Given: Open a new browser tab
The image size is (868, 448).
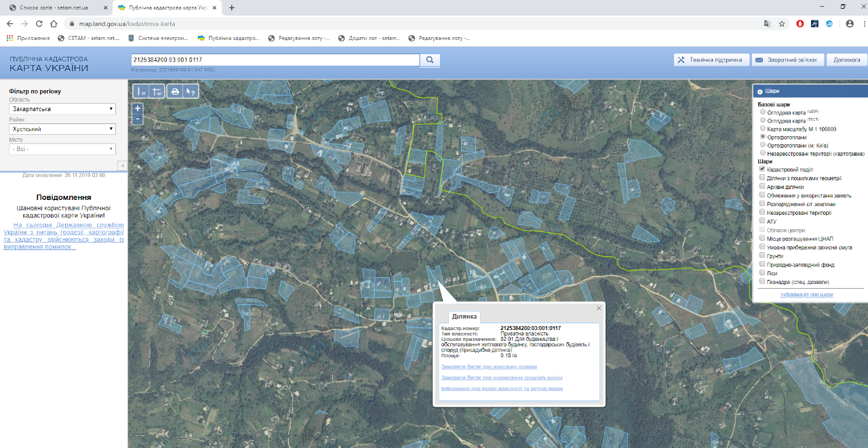Looking at the screenshot, I should (232, 7).
